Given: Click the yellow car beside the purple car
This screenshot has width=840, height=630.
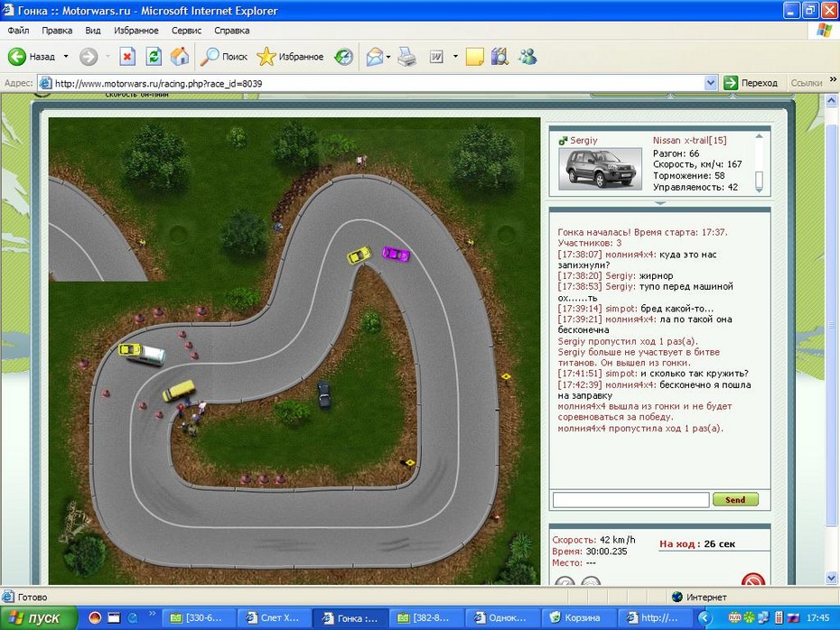Looking at the screenshot, I should [359, 255].
